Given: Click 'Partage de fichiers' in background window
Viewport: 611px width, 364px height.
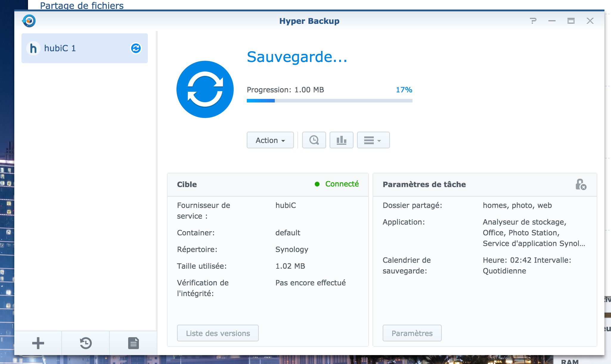Looking at the screenshot, I should point(82,5).
